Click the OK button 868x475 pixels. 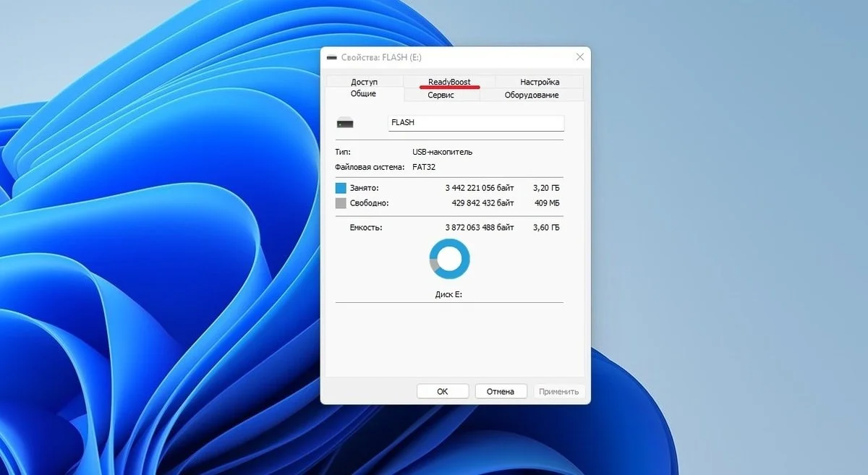(443, 391)
